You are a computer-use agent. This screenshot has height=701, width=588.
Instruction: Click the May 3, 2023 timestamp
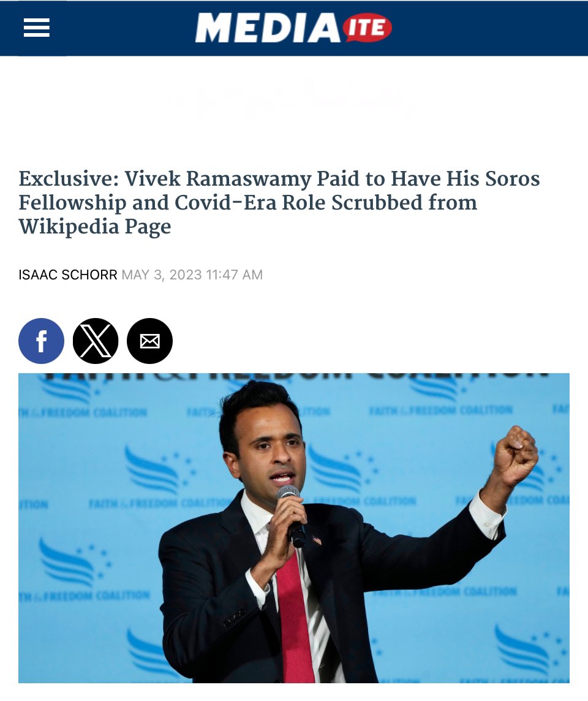(x=192, y=275)
